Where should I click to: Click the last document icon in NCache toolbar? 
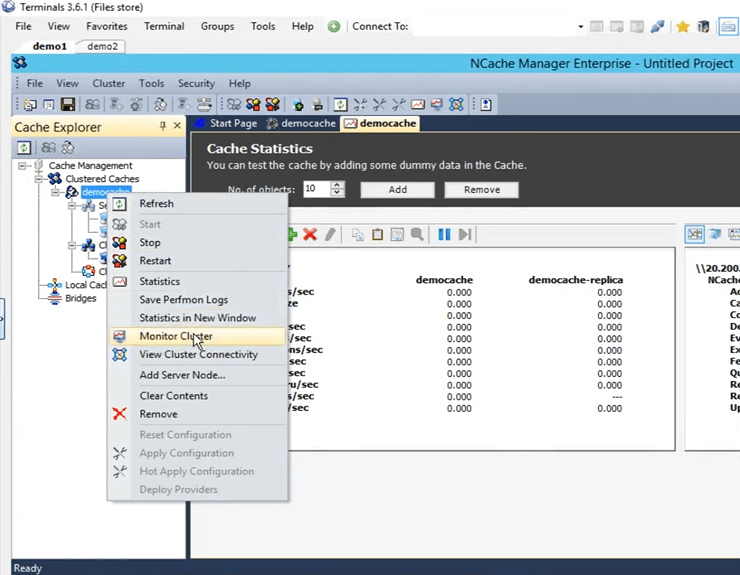click(486, 104)
